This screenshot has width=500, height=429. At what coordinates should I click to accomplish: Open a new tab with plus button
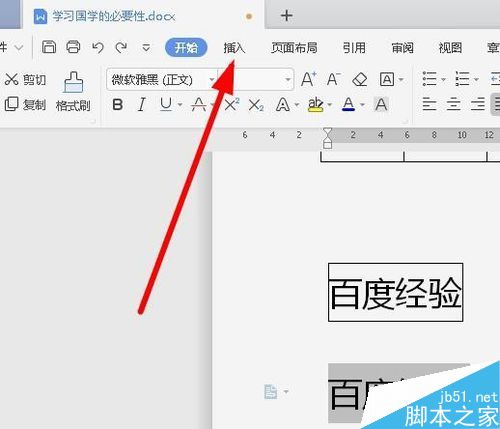pyautogui.click(x=286, y=16)
